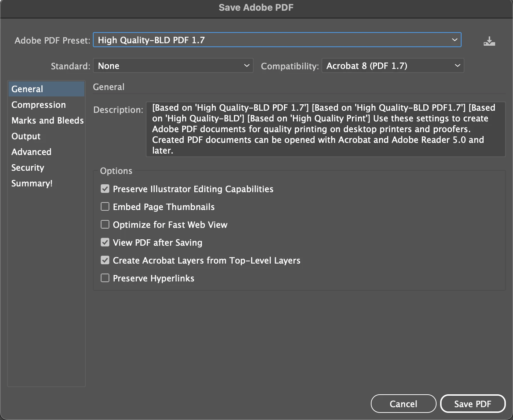
Task: Open the Standard dropdown set to None
Action: coord(173,66)
